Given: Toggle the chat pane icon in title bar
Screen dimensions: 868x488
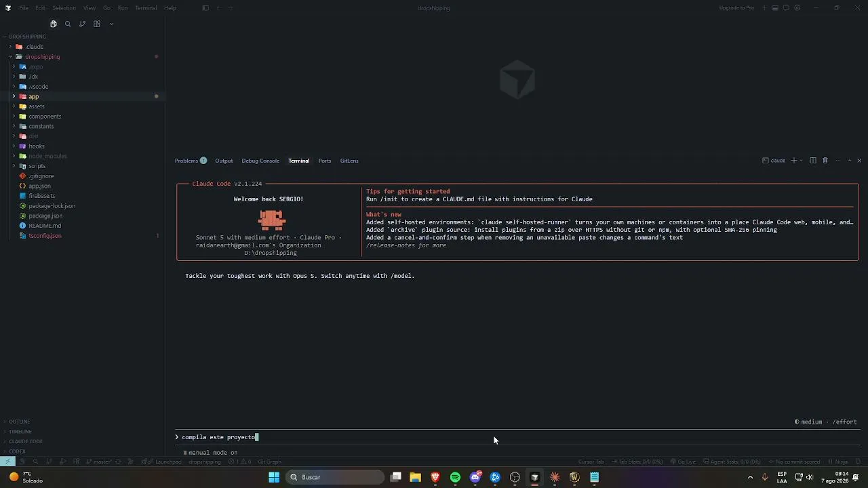Looking at the screenshot, I should click(x=786, y=8).
